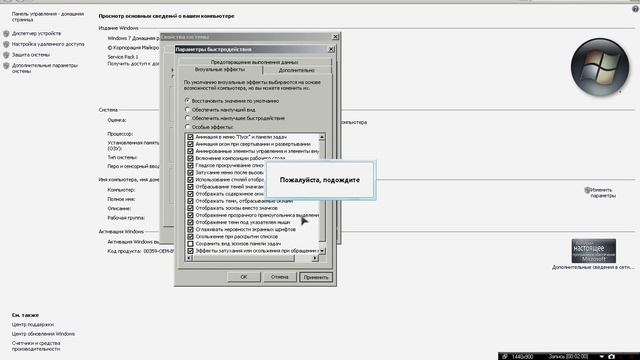Screen dimensions: 640x360
Task: Toggle slide open lists checkbox
Action: 190,237
